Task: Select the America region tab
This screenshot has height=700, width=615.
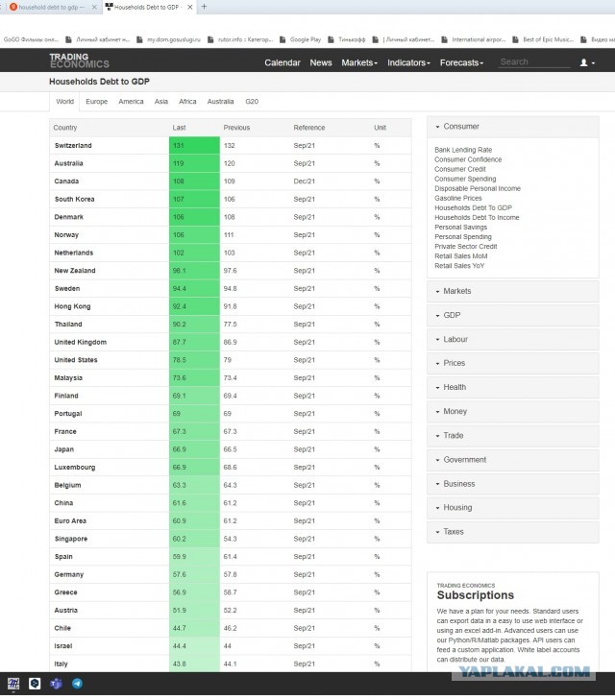Action: click(x=131, y=102)
